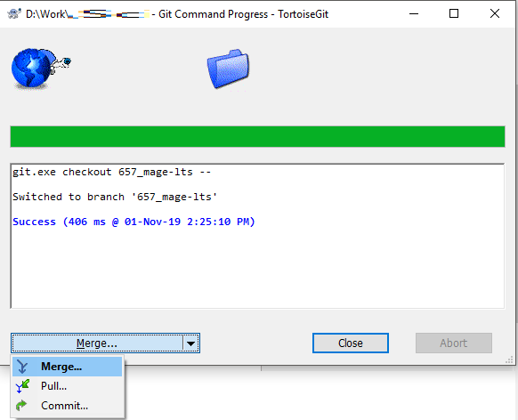Click the green completed progress bar
The height and width of the screenshot is (420, 518).
258,136
